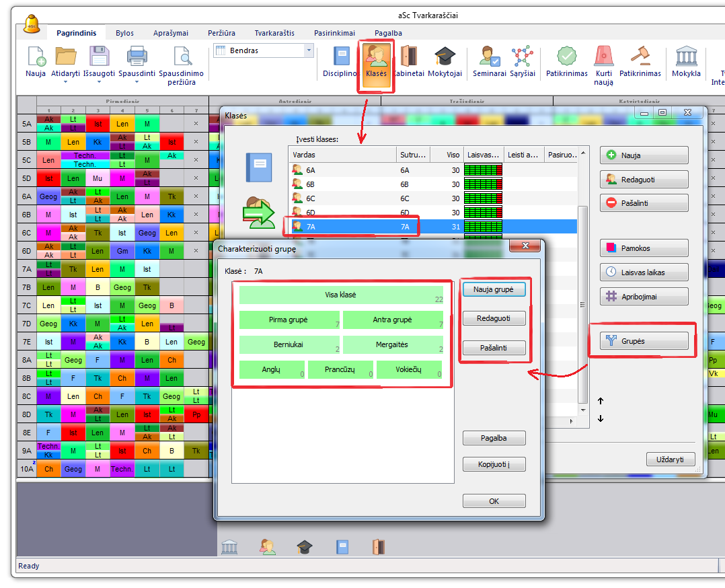The image size is (725, 588).
Task: Open the Peržiūra ribbon tab
Action: [221, 33]
